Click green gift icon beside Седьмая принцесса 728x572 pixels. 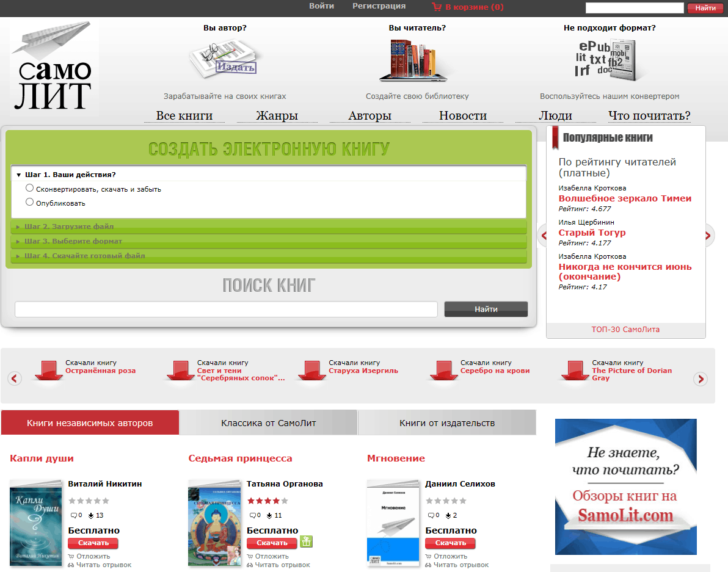(307, 541)
